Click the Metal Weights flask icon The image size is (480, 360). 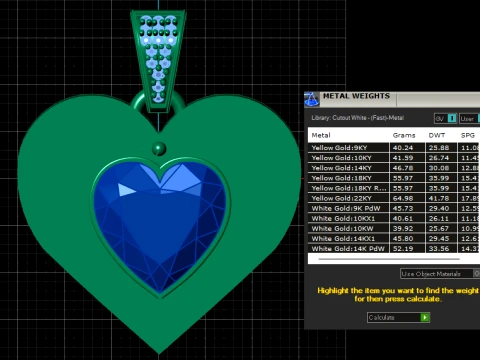tap(312, 99)
